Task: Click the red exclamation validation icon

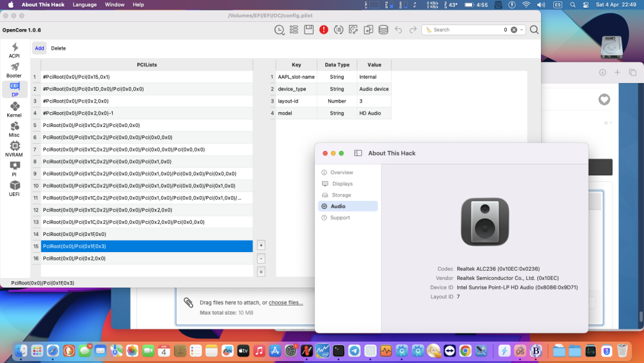Action: click(x=324, y=30)
